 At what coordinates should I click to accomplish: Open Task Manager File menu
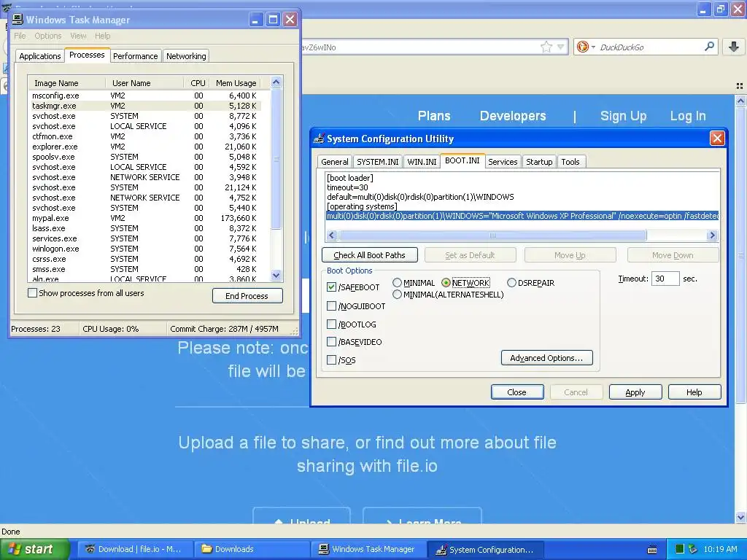tap(20, 36)
